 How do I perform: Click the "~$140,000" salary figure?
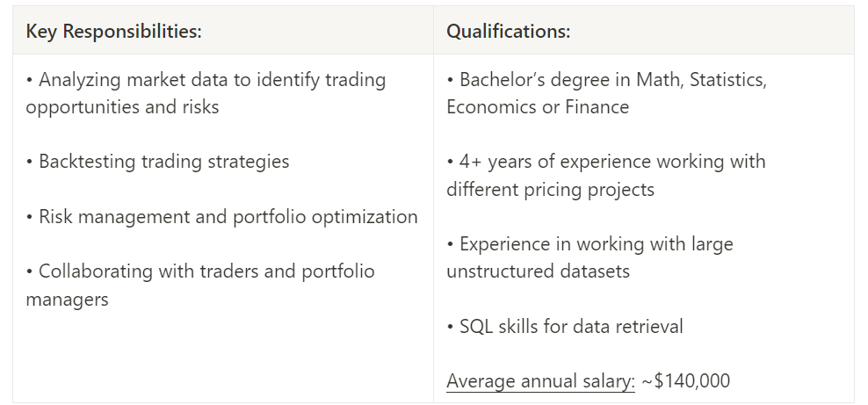[x=686, y=381]
